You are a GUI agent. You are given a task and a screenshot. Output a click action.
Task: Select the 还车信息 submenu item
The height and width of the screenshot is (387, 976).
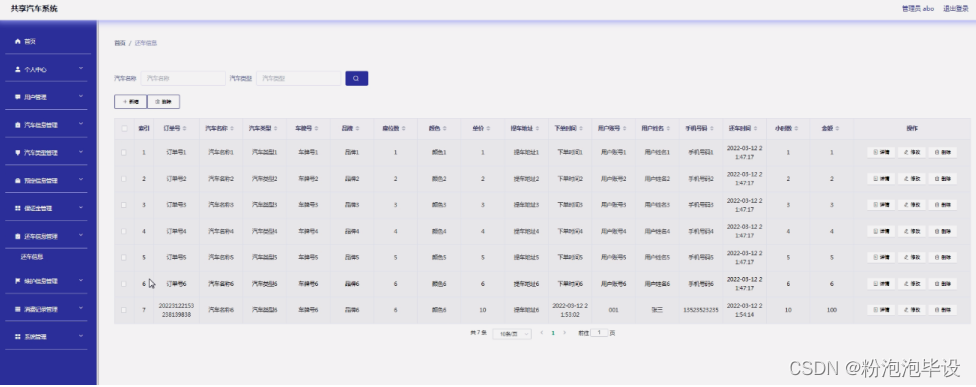pos(32,257)
